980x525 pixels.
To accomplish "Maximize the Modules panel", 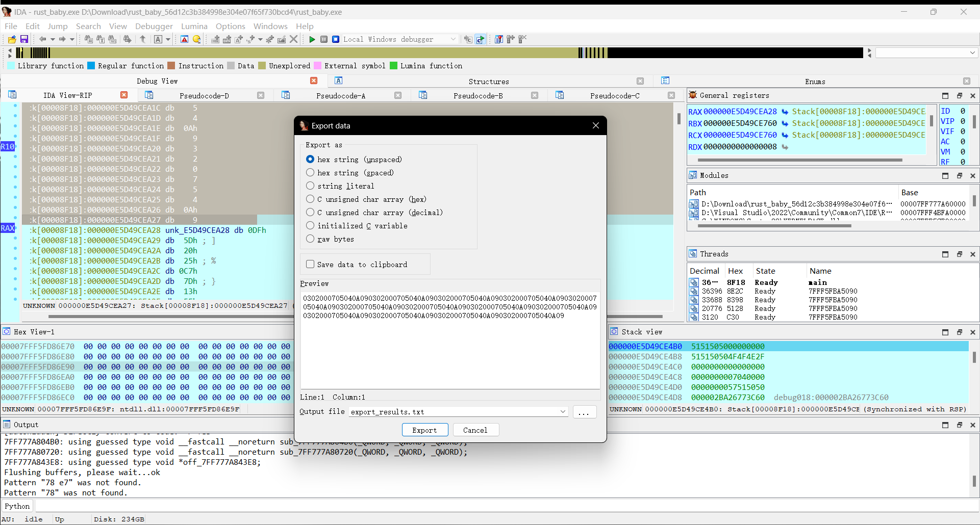I will coord(945,175).
